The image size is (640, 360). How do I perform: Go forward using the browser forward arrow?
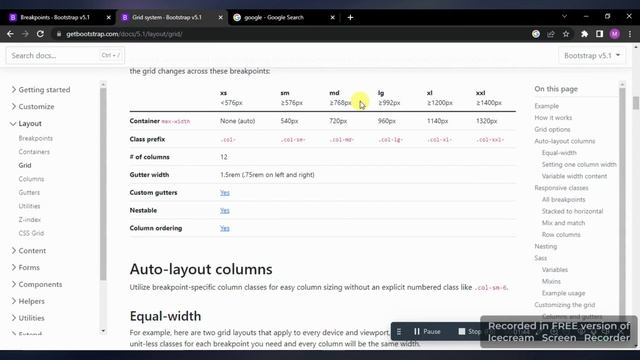point(25,34)
